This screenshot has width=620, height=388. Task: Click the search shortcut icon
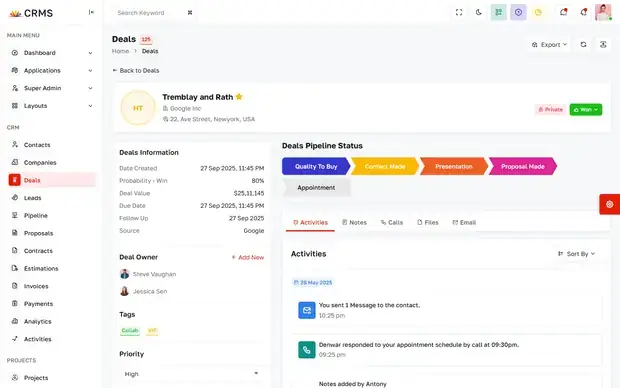(x=190, y=13)
